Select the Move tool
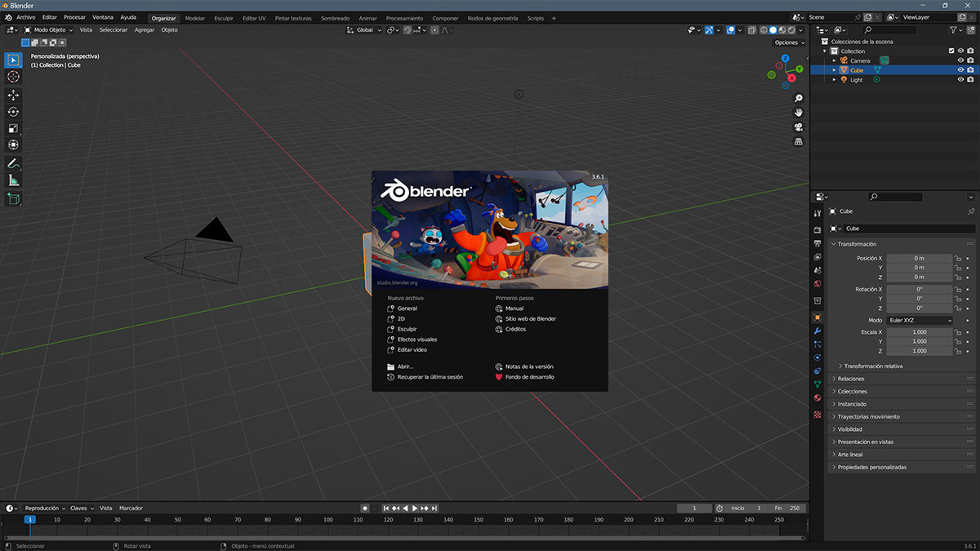Screen dimensions: 980x551 [13, 96]
